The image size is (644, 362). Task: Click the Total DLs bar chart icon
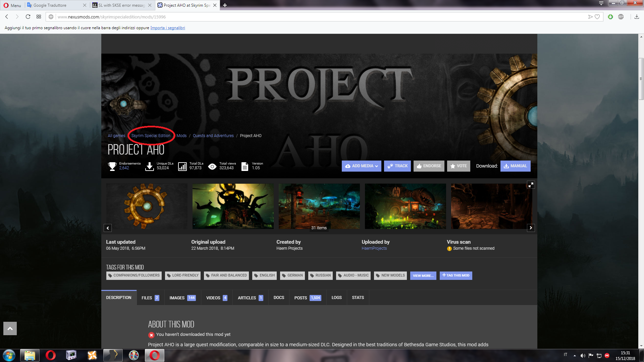tap(182, 166)
